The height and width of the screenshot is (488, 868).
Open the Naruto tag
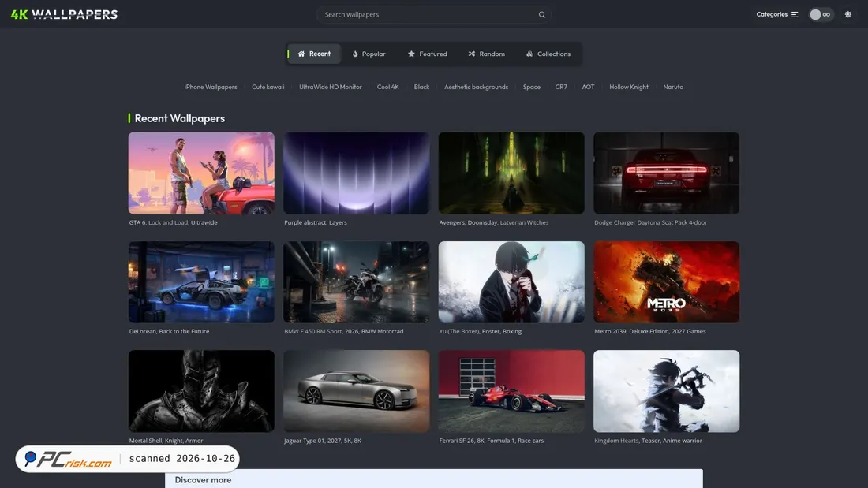pyautogui.click(x=673, y=87)
